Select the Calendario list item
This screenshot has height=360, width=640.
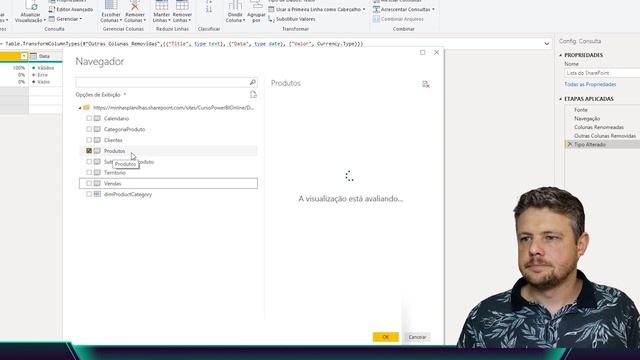click(116, 118)
